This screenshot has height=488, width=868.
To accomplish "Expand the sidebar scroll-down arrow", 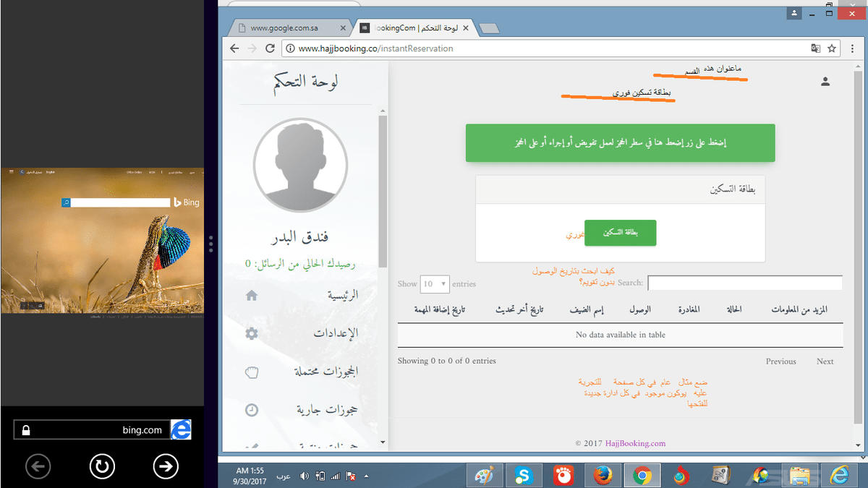I will coord(383,443).
